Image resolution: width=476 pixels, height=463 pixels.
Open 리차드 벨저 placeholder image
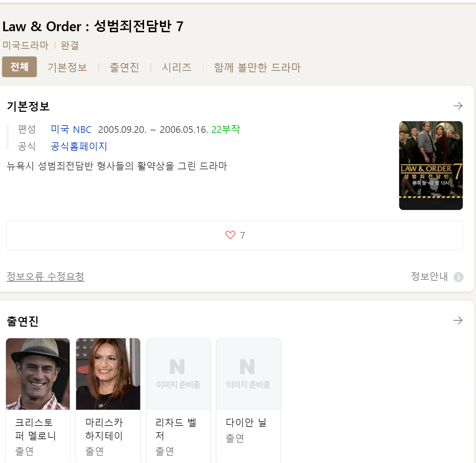178,374
